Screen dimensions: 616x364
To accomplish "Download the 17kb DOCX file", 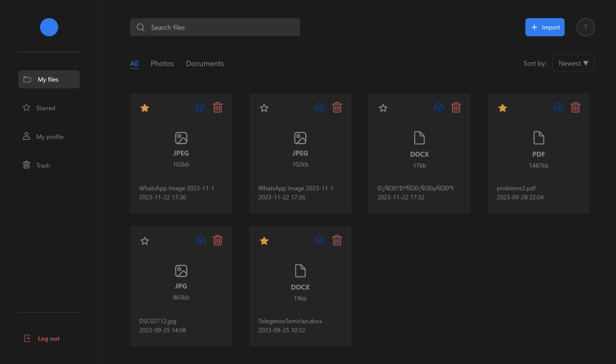I will [439, 107].
